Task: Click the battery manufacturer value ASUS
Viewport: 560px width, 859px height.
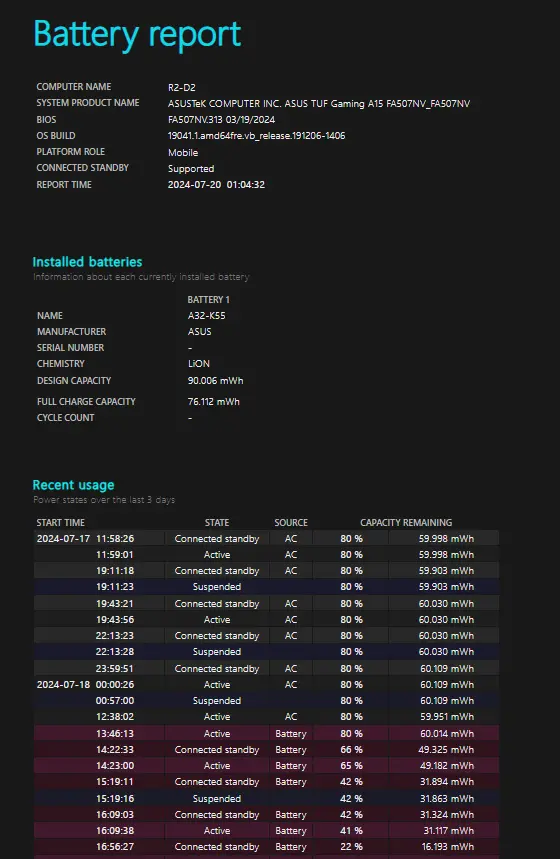Action: point(199,331)
